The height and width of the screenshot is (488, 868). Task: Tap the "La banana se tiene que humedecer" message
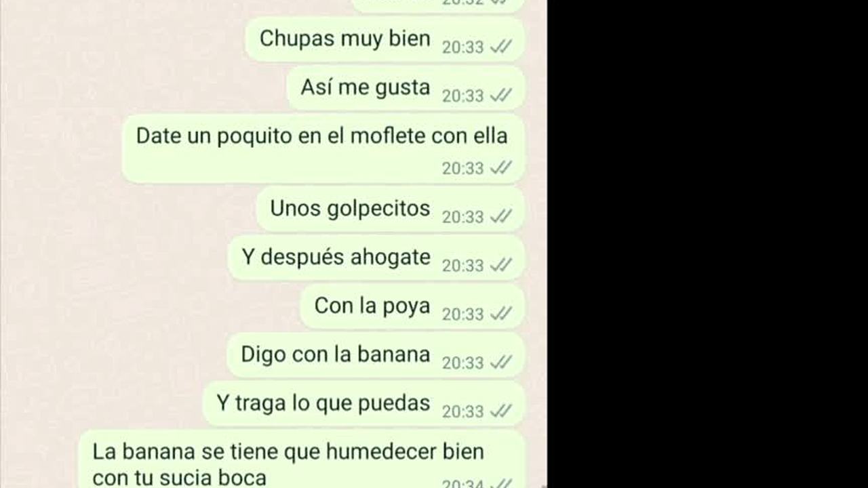pos(302,460)
